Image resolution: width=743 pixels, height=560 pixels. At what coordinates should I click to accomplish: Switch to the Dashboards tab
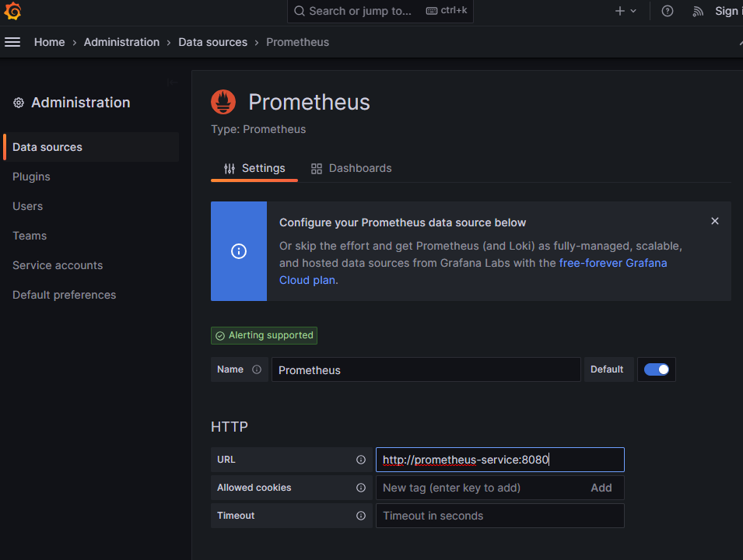coord(351,168)
